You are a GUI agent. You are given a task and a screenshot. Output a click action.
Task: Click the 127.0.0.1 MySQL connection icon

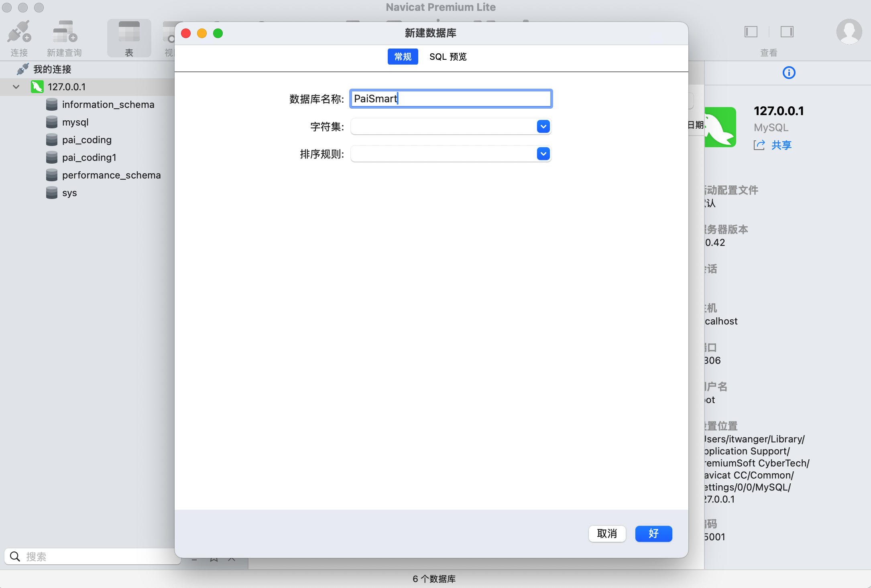point(37,87)
